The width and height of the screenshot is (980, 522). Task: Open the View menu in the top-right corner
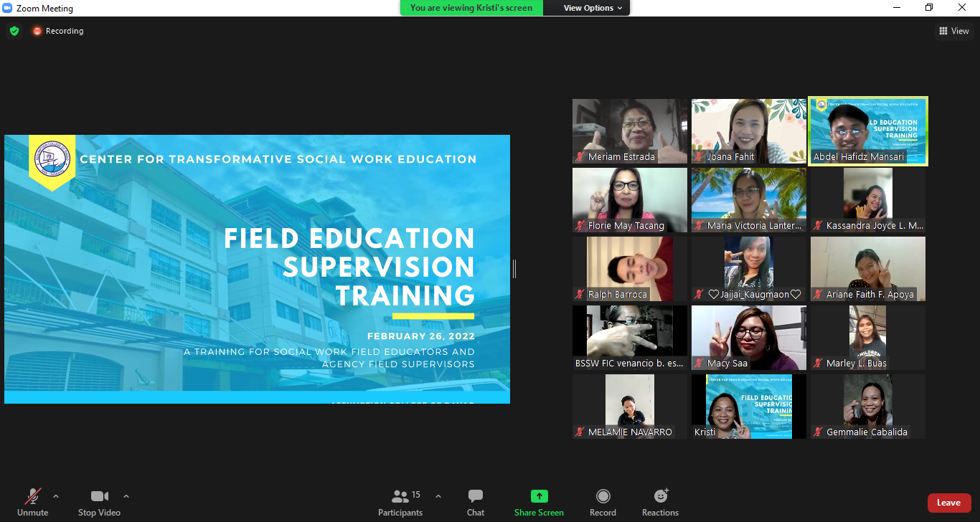click(955, 31)
